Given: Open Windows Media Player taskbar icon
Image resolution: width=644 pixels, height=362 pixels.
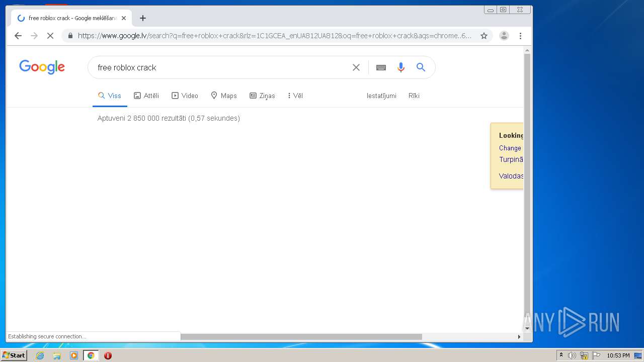Looking at the screenshot, I should pyautogui.click(x=74, y=355).
